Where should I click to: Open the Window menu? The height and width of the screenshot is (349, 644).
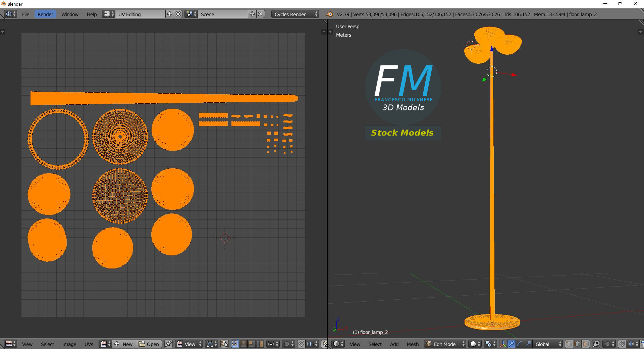pyautogui.click(x=70, y=14)
